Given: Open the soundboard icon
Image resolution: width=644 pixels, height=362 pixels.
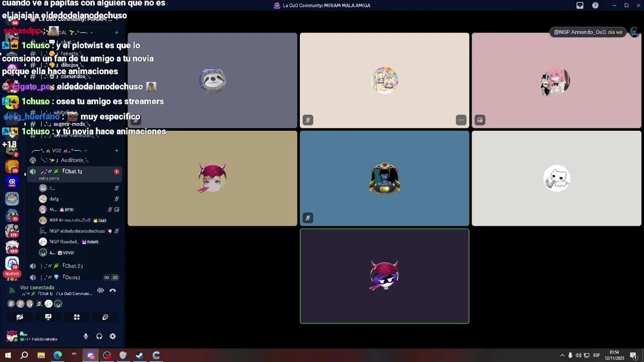Looking at the screenshot, I should coord(105,317).
